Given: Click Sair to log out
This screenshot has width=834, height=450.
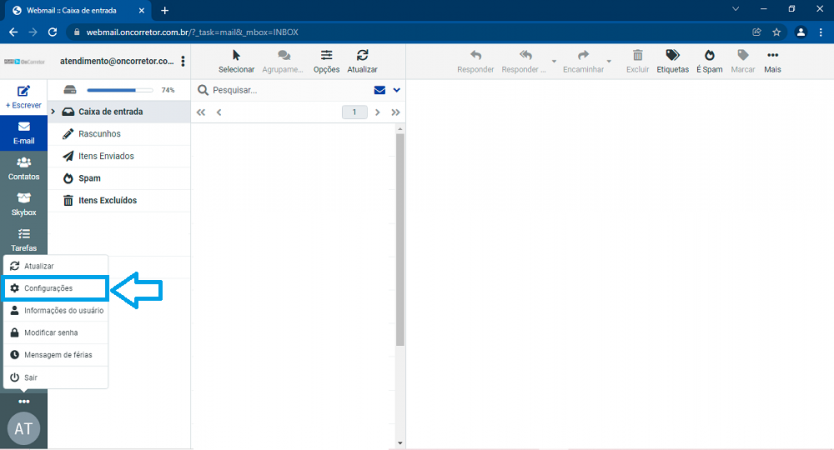Looking at the screenshot, I should (55, 378).
